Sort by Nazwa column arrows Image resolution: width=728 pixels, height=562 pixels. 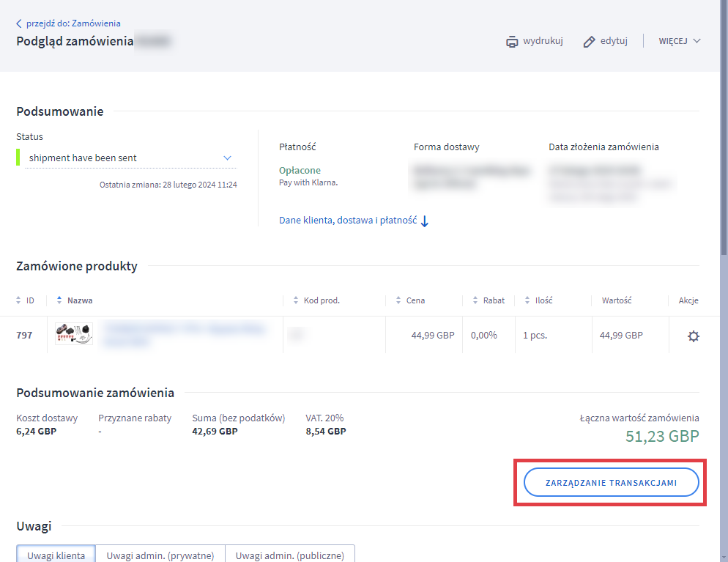[59, 300]
